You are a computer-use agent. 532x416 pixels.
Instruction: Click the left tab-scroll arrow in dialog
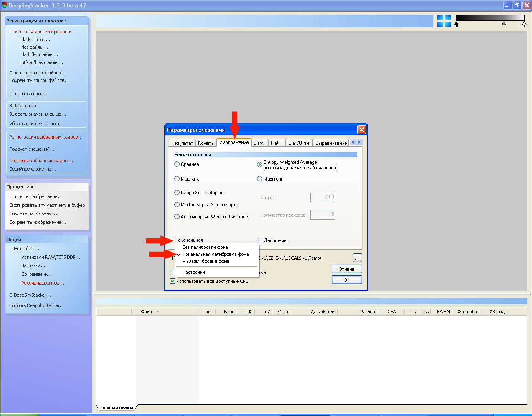click(353, 142)
